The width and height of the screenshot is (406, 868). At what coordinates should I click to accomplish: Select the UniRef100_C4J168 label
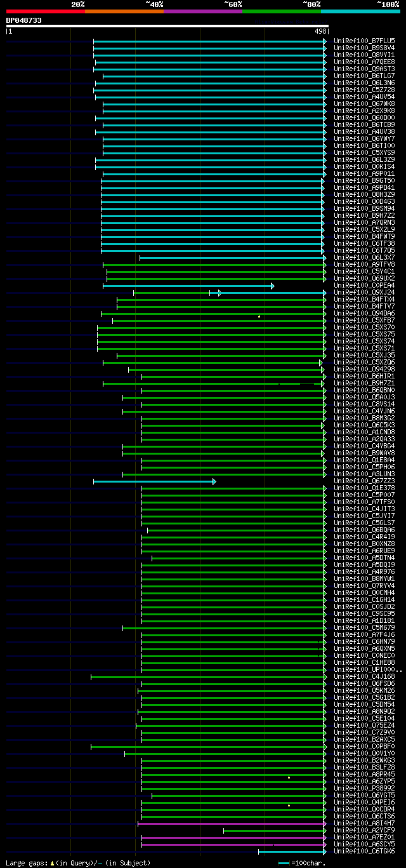point(364,677)
